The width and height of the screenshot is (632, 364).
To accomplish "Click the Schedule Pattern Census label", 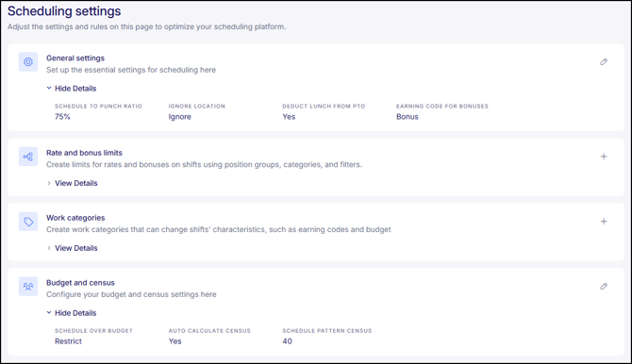I will (x=327, y=331).
